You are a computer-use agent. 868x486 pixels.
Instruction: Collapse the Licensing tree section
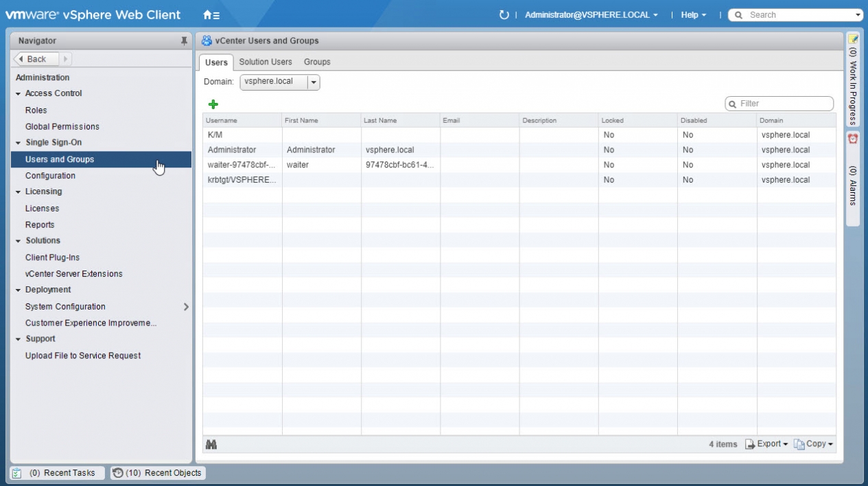click(19, 192)
